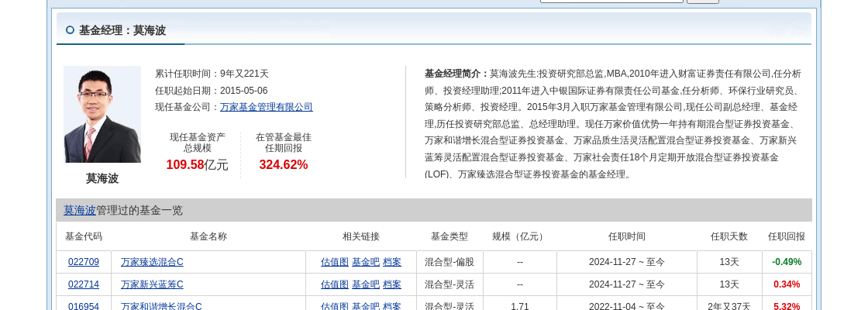Open fund code 016954
This screenshot has height=310, width=868.
(84, 306)
